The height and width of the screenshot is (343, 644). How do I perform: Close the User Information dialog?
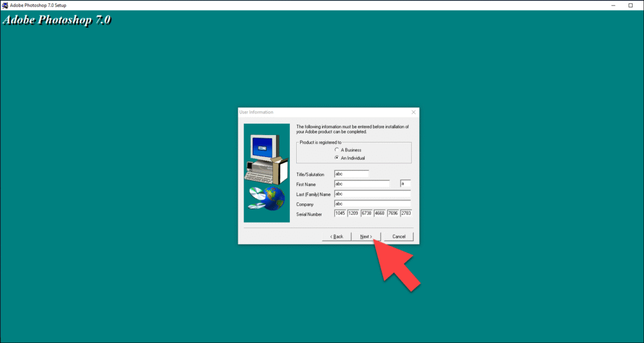point(414,112)
